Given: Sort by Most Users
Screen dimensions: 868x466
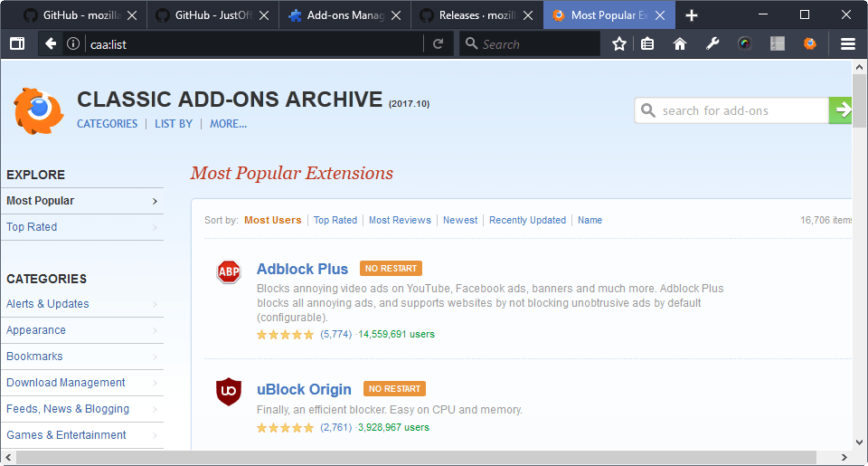Looking at the screenshot, I should [273, 220].
